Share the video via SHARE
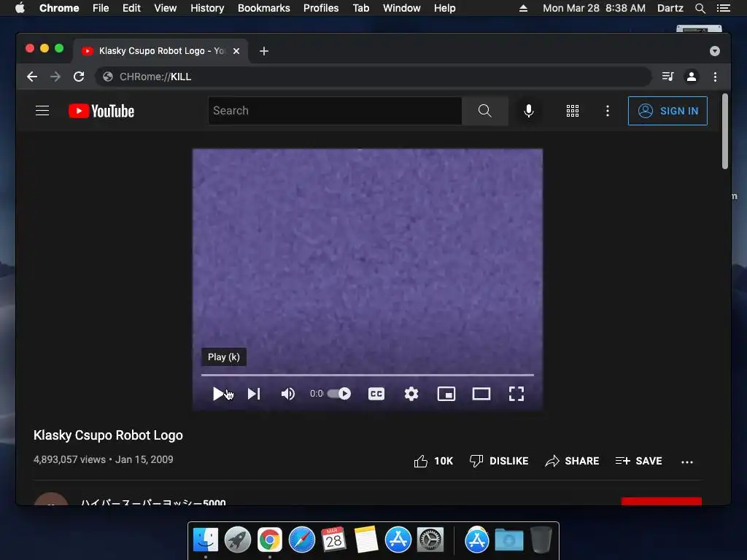 tap(572, 461)
